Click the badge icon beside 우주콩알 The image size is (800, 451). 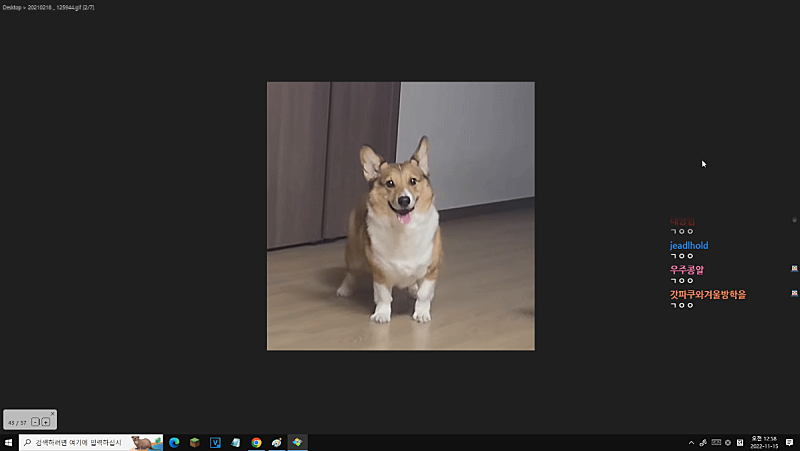pyautogui.click(x=794, y=268)
